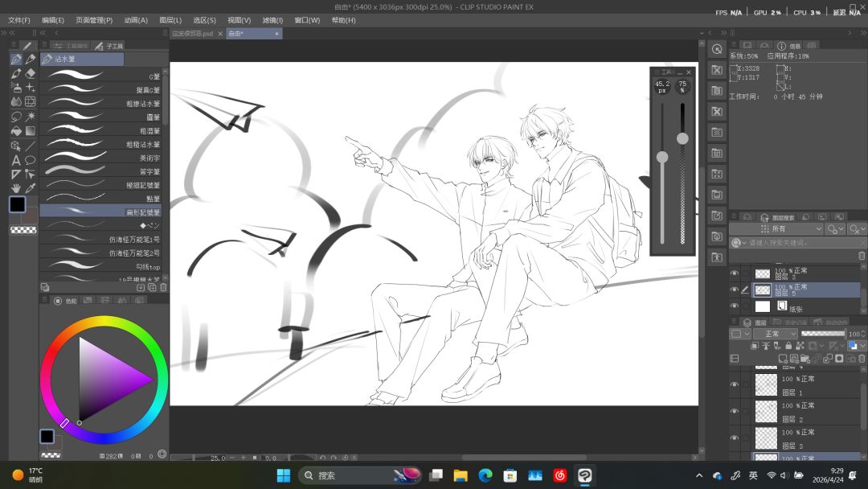The image size is (868, 489).
Task: Open the 滤镜(I) menu
Action: pyautogui.click(x=272, y=20)
